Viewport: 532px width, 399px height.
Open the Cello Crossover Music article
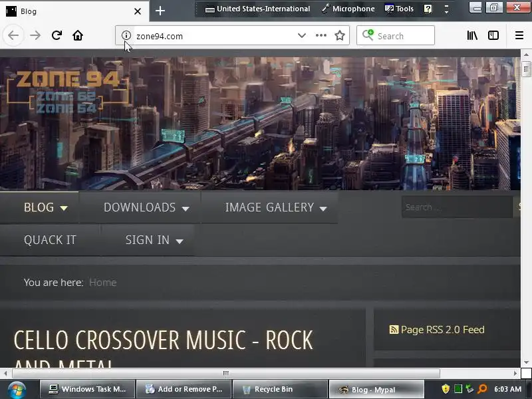(163, 348)
